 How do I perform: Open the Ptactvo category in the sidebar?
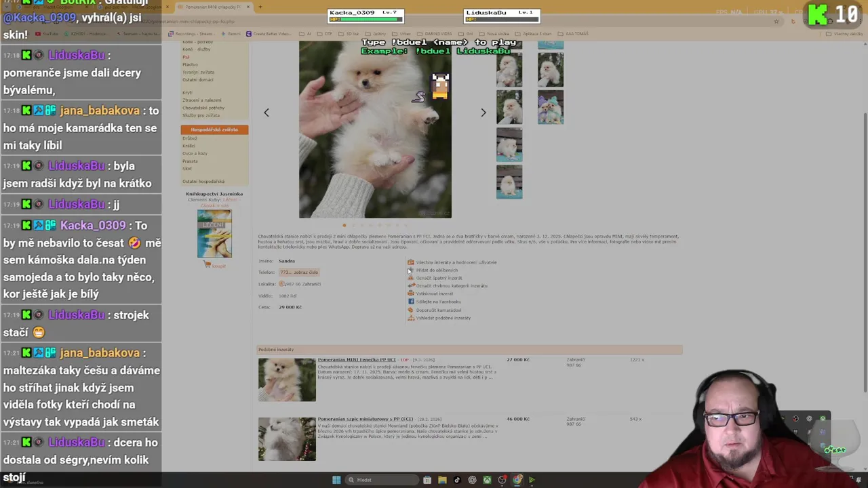tap(190, 64)
